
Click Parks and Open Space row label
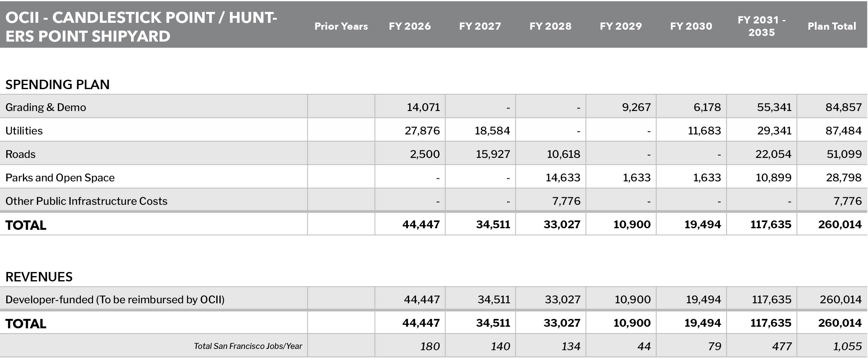coord(60,178)
